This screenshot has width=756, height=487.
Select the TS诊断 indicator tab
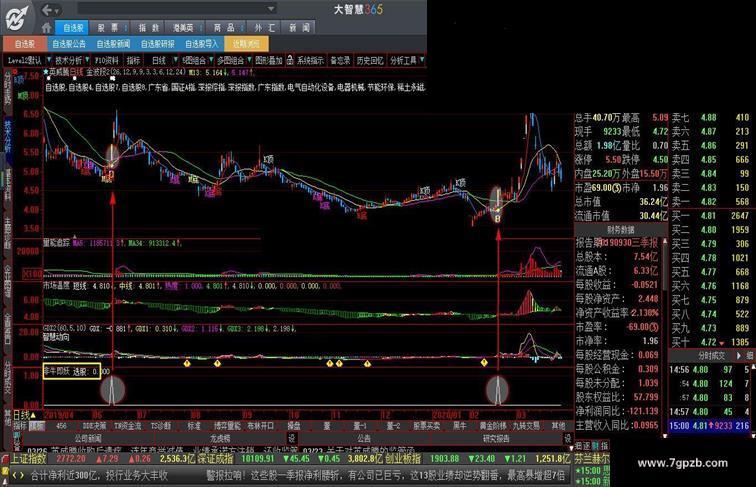coord(161,426)
